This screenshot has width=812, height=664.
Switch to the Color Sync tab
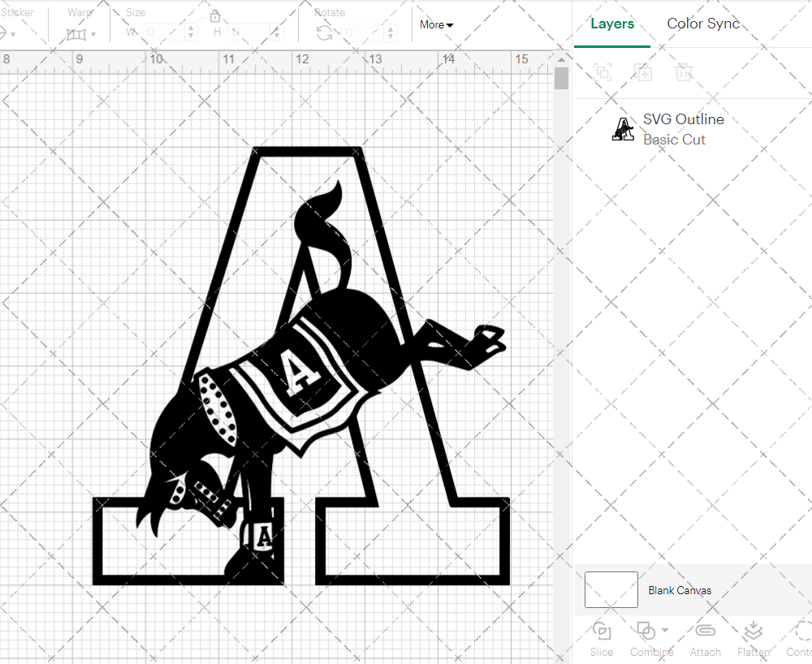pos(703,24)
